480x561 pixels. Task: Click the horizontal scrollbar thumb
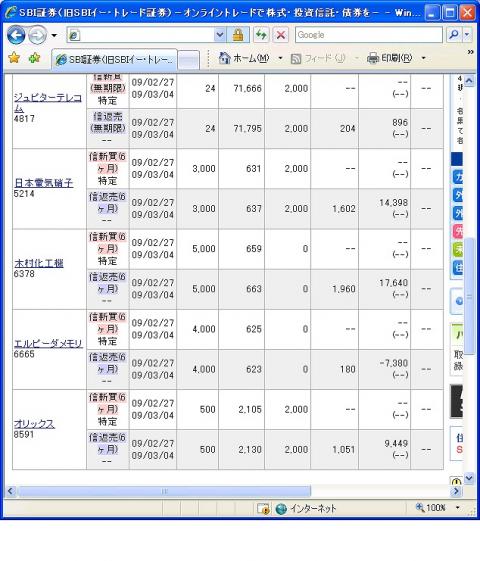[164, 491]
